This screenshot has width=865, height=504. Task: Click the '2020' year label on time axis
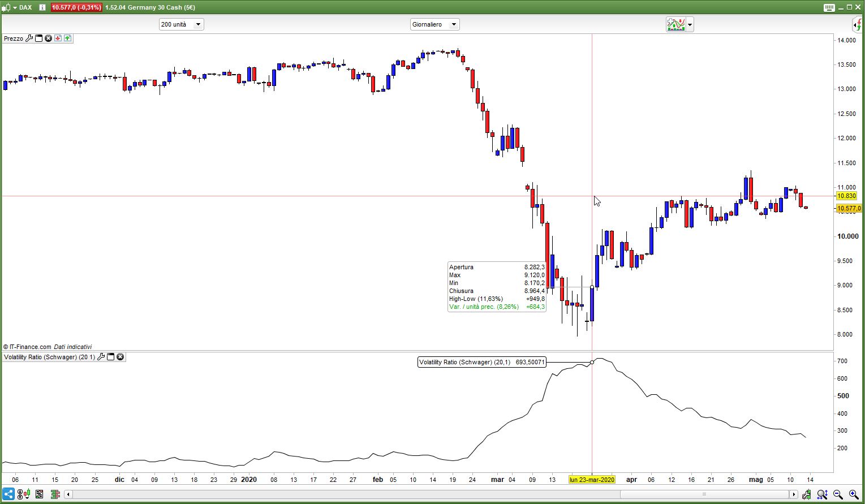coord(249,480)
